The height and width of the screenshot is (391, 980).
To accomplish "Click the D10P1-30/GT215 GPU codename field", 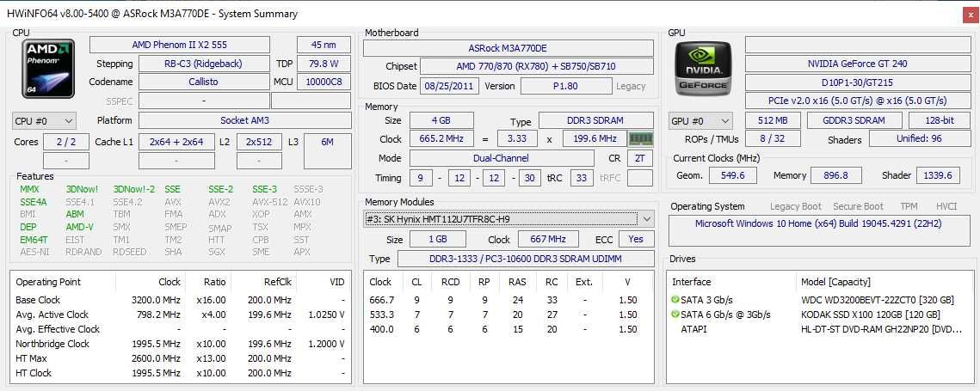I will pos(857,82).
